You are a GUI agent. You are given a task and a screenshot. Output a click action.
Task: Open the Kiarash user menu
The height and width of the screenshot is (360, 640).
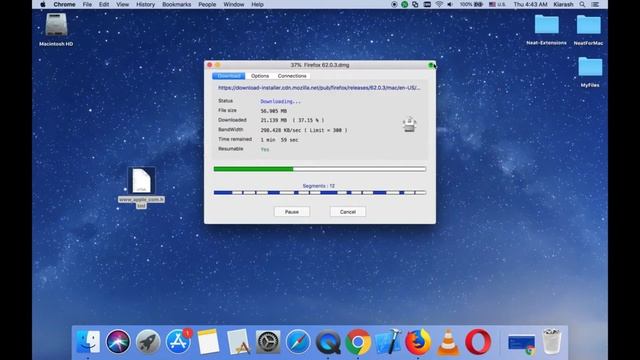pos(563,4)
